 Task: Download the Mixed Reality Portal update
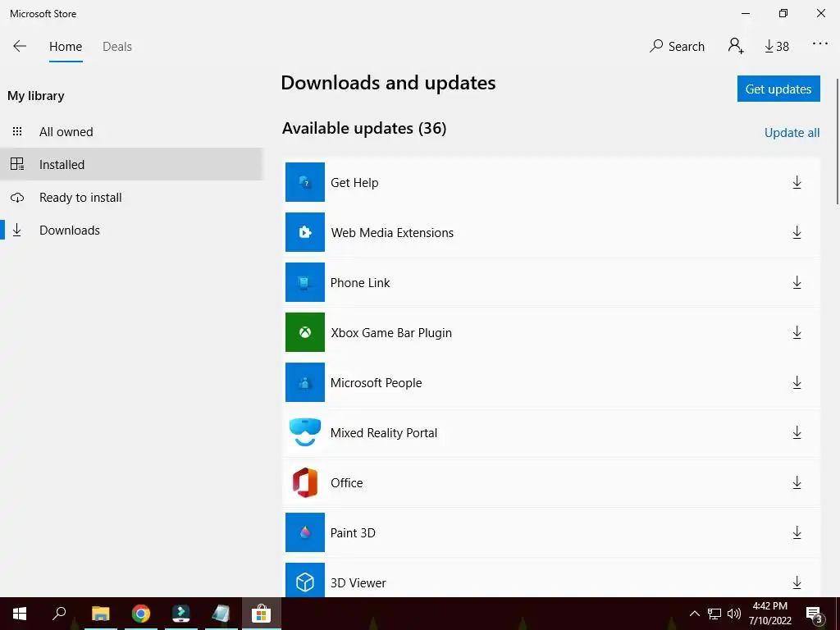pyautogui.click(x=797, y=432)
